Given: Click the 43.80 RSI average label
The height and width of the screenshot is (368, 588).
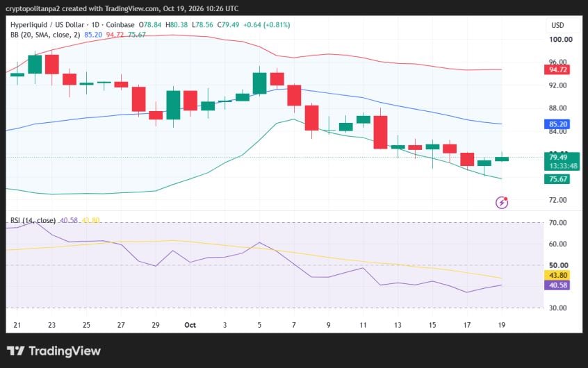Looking at the screenshot, I should (x=557, y=276).
